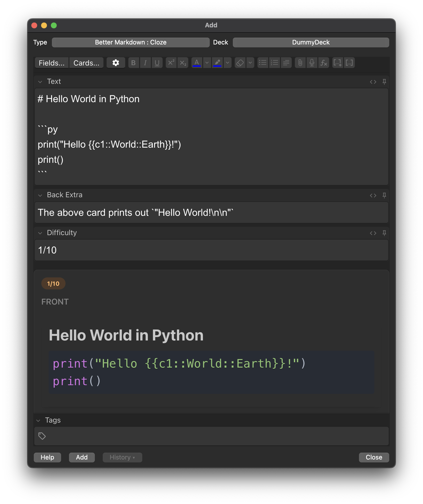Apply superscript formatting

(x=171, y=63)
